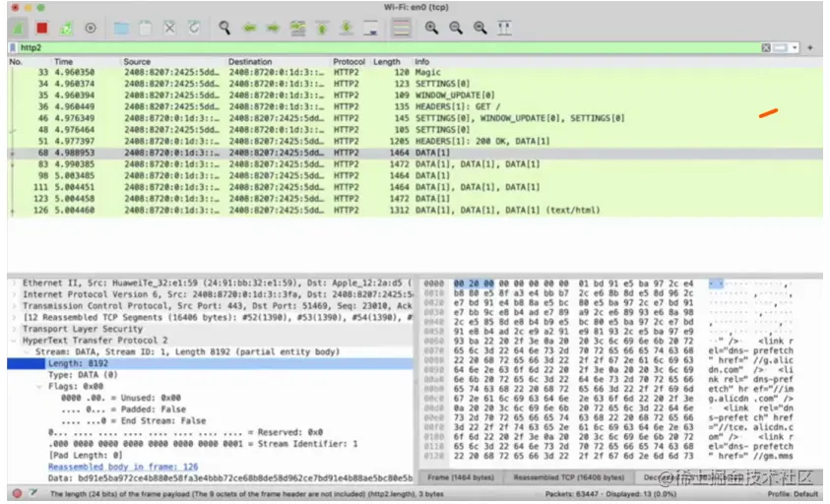This screenshot has width=830, height=504.
Task: Sort by the Source column header
Action: point(137,62)
